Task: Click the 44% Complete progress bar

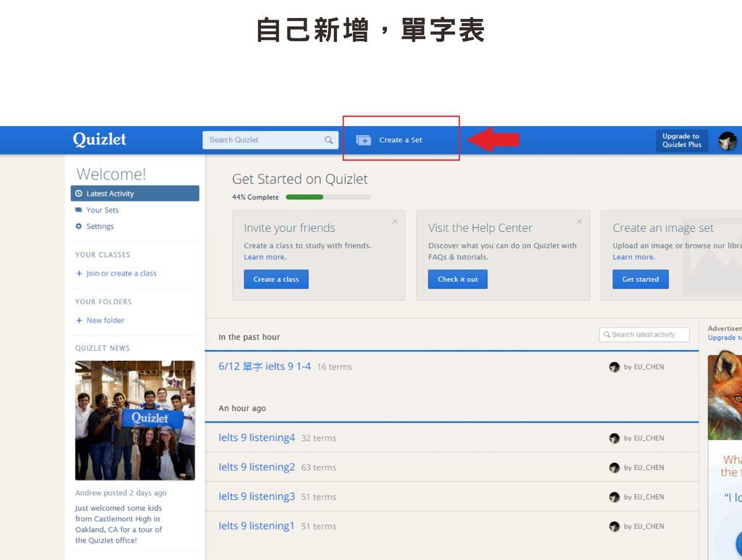Action: [x=328, y=197]
